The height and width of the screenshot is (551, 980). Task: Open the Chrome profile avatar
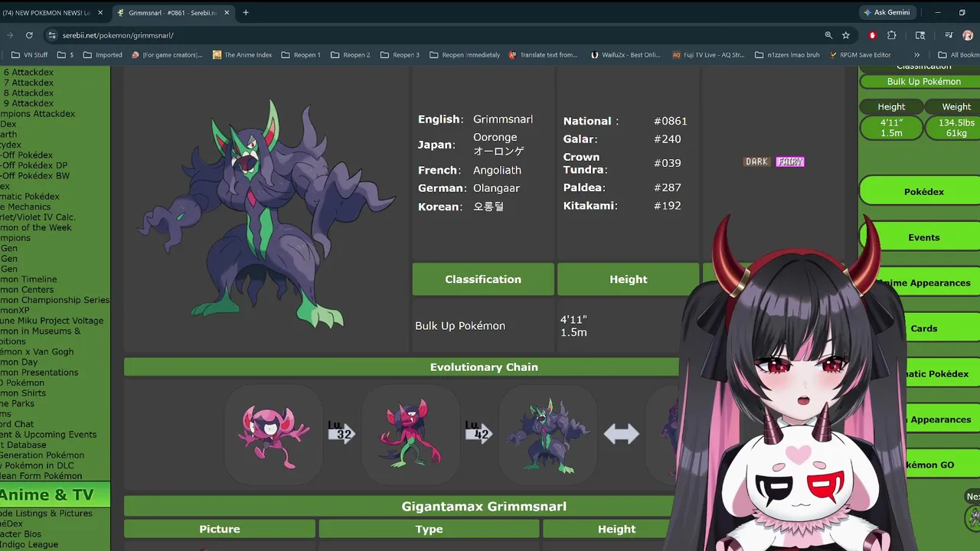click(x=969, y=35)
